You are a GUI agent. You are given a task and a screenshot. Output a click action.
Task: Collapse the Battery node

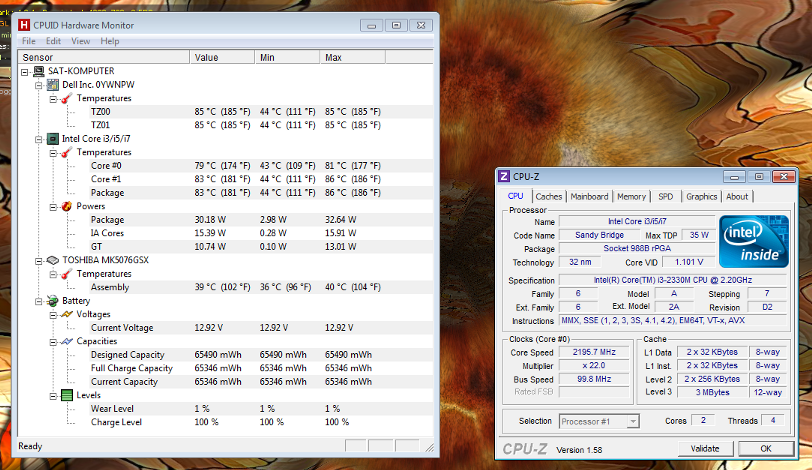[x=38, y=301]
